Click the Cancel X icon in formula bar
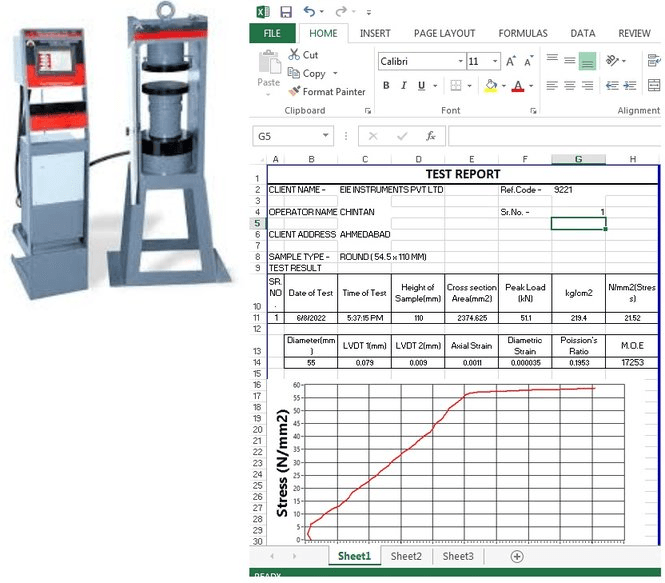This screenshot has height=583, width=665. pyautogui.click(x=373, y=136)
